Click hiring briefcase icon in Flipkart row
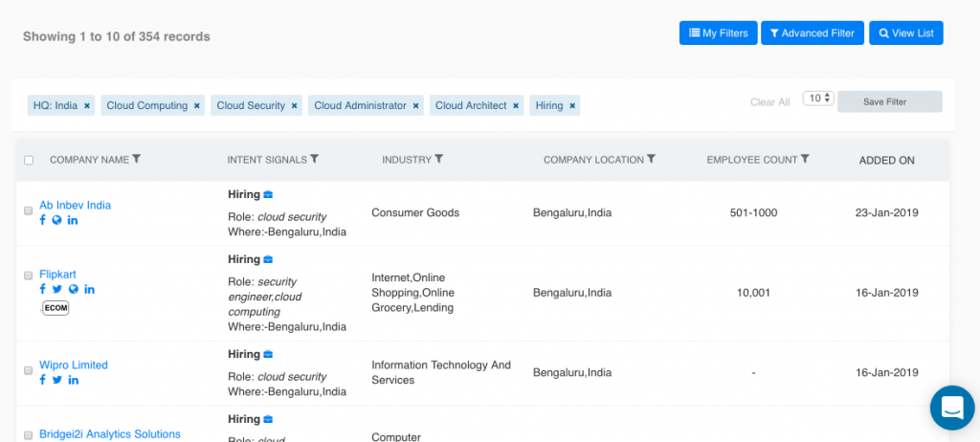 (268, 259)
